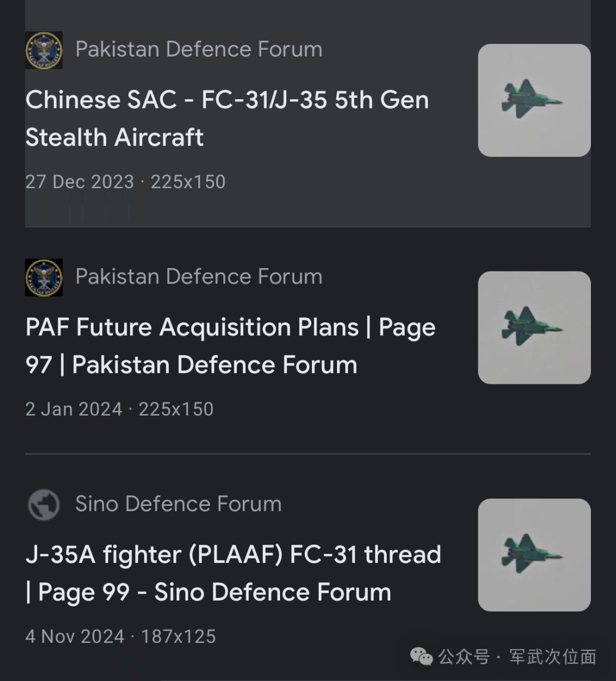The width and height of the screenshot is (616, 681).
Task: Click the 225x150 size label next to 27 Dec 2023
Action: pyautogui.click(x=188, y=182)
